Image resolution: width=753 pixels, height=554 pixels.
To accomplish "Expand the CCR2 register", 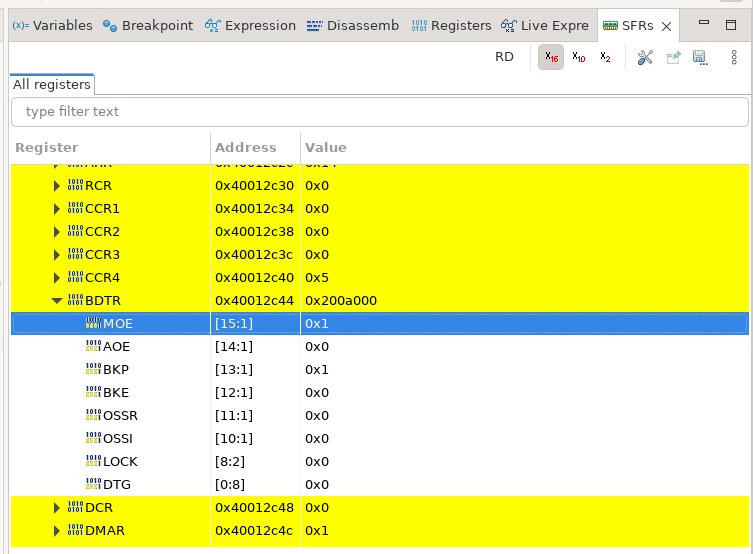I will (x=57, y=232).
